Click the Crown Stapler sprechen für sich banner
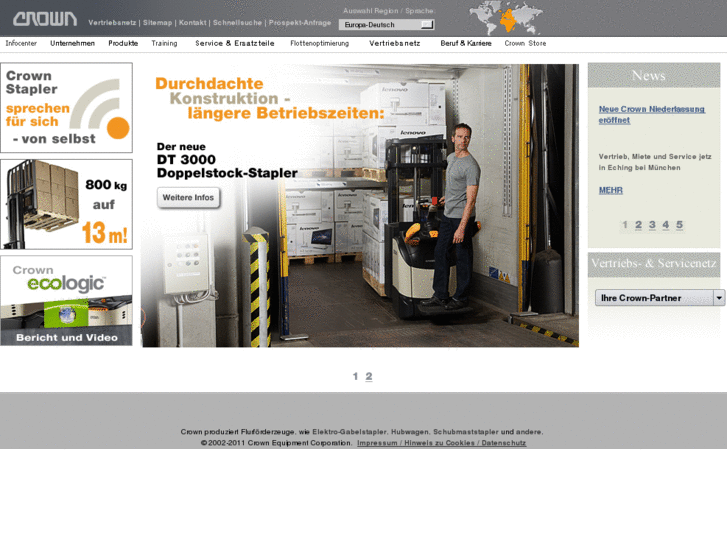The image size is (727, 545). pyautogui.click(x=66, y=108)
